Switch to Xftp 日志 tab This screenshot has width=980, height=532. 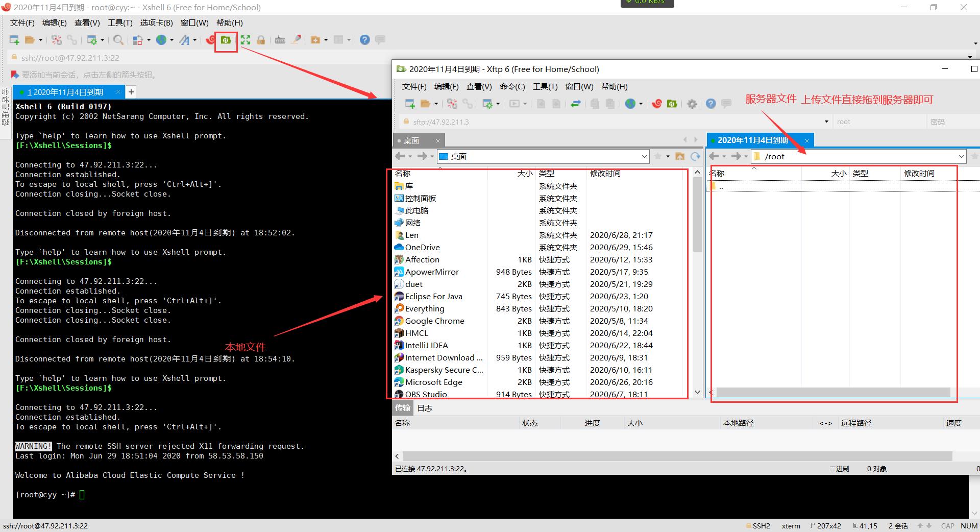pyautogui.click(x=425, y=408)
